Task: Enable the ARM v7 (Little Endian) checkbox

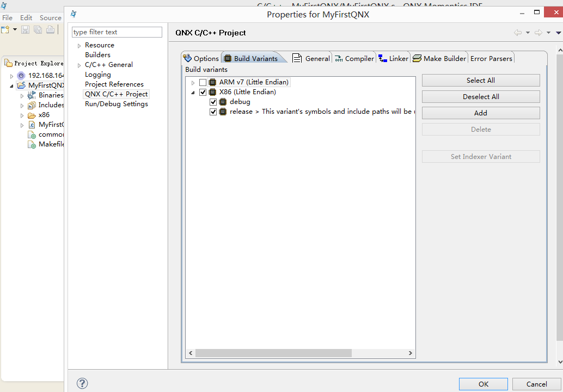Action: coord(203,83)
